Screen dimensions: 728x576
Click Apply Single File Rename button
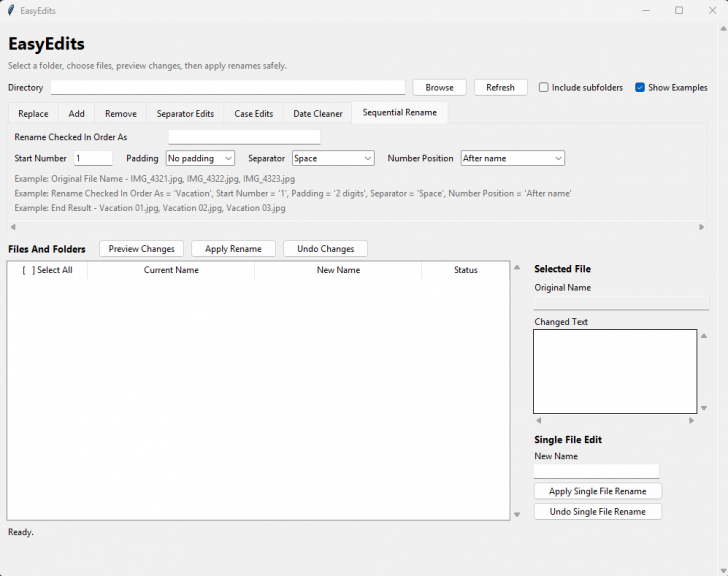(598, 491)
